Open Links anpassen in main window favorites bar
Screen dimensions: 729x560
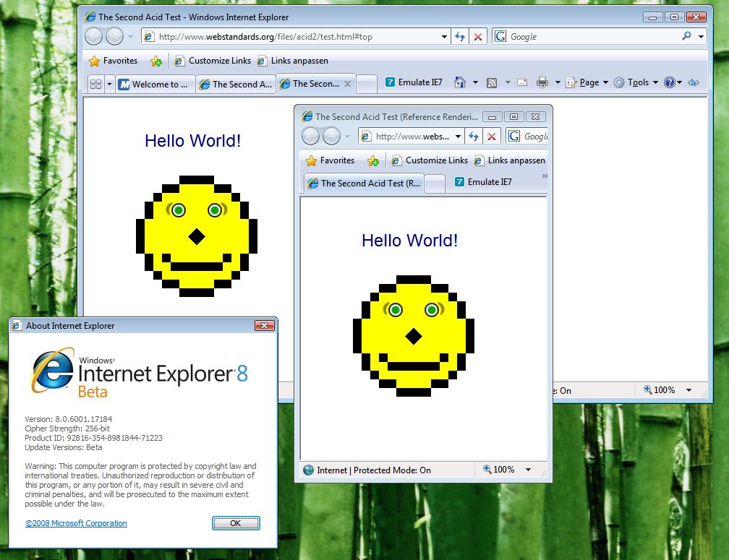tap(293, 61)
